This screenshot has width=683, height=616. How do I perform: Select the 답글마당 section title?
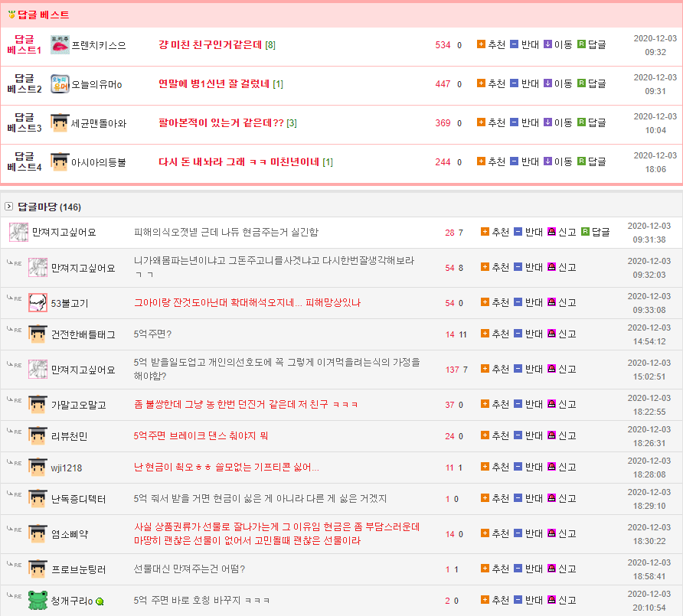pyautogui.click(x=38, y=207)
